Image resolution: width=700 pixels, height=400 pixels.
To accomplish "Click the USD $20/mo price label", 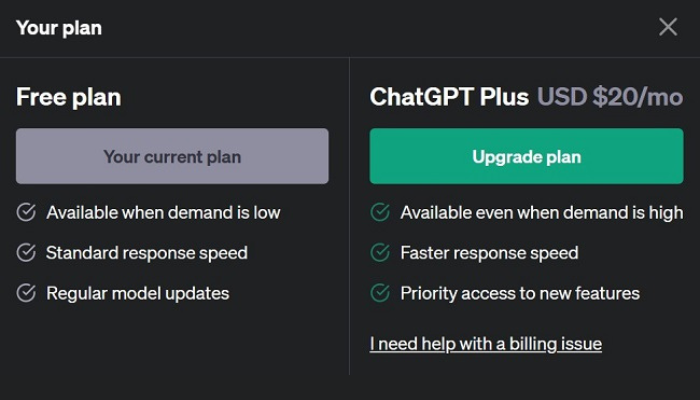I will coord(610,97).
